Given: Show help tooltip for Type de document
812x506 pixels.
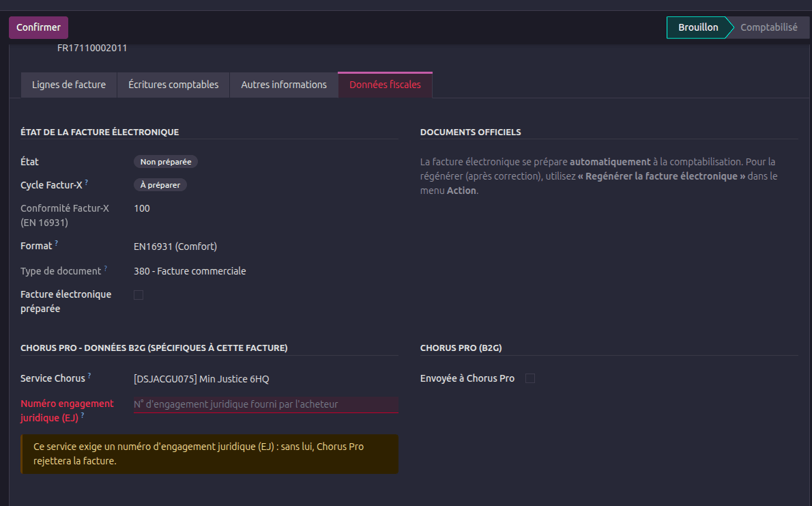Looking at the screenshot, I should pyautogui.click(x=106, y=268).
